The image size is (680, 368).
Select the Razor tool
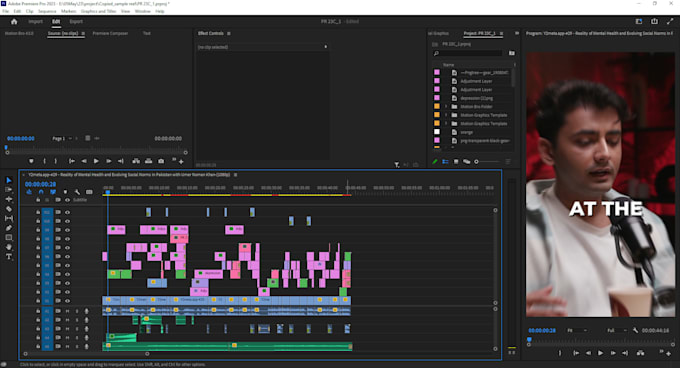(9, 209)
